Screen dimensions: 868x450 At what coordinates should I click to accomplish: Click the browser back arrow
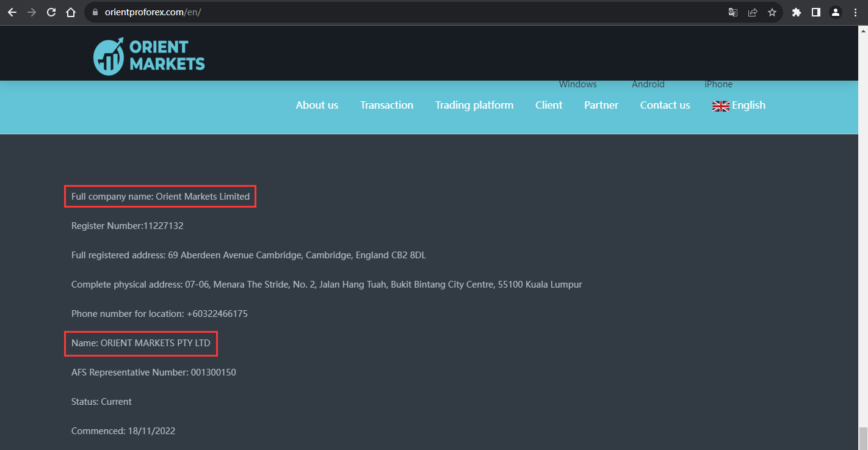(12, 12)
